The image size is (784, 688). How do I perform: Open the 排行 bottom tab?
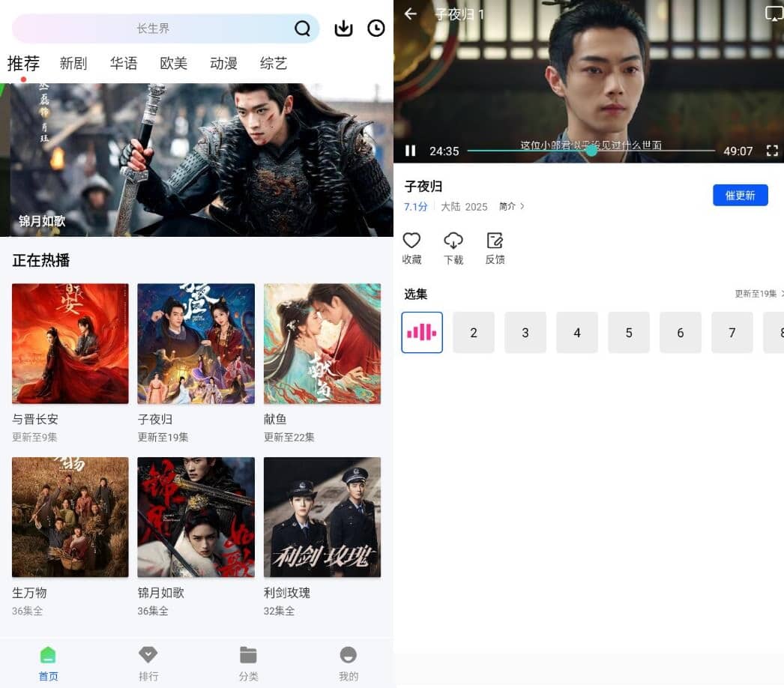click(148, 663)
